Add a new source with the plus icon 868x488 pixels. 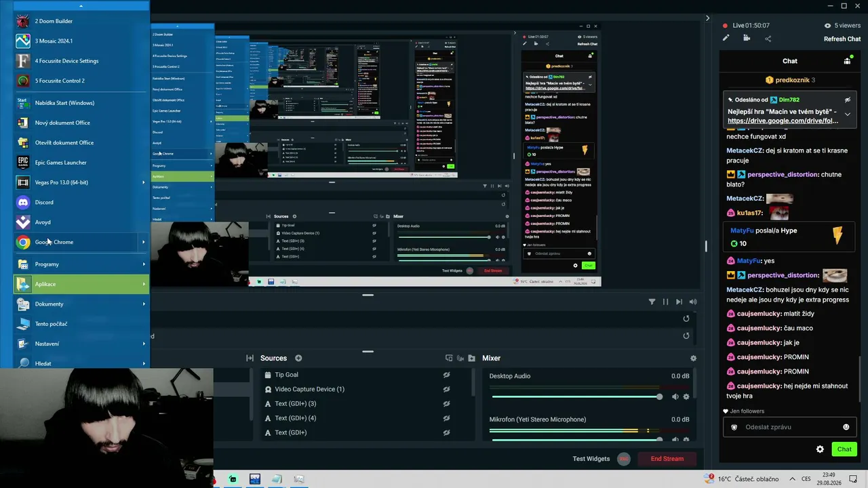pyautogui.click(x=298, y=358)
